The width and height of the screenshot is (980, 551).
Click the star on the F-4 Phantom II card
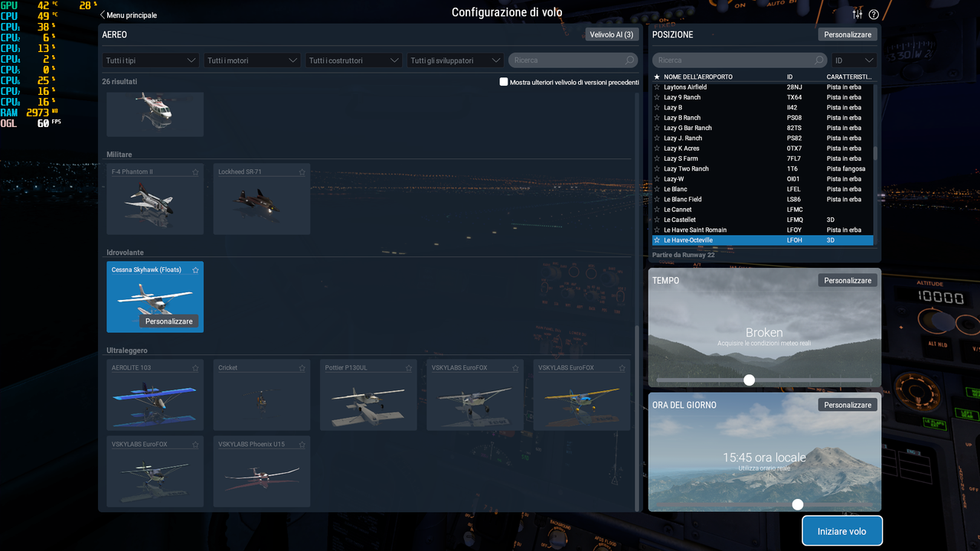click(x=195, y=171)
